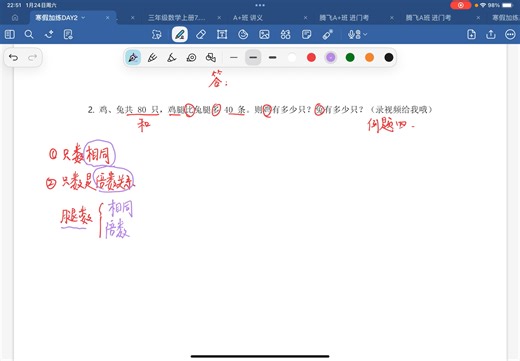Open the stickers tool
The image size is (520, 361).
pyautogui.click(x=243, y=34)
